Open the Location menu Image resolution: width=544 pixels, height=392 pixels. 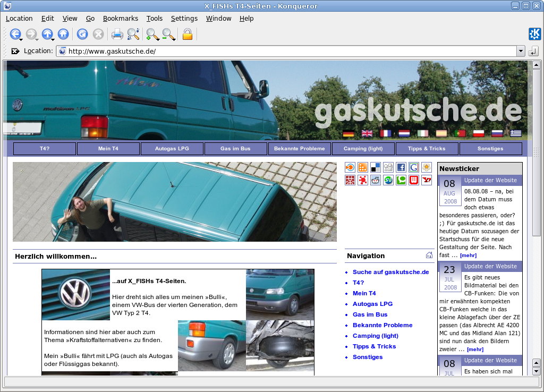[19, 19]
